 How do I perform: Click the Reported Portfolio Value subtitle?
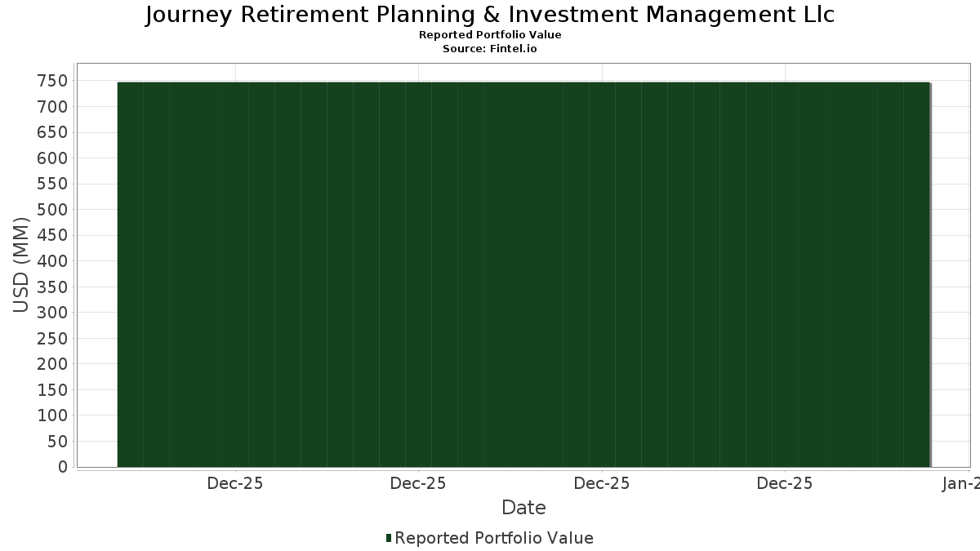coord(490,35)
